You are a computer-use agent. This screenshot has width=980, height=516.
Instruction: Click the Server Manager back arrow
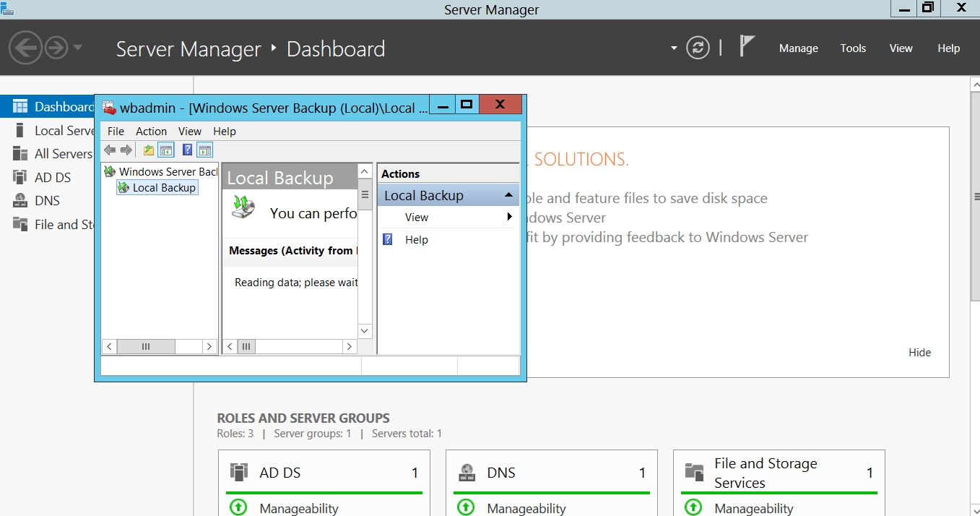tap(25, 48)
